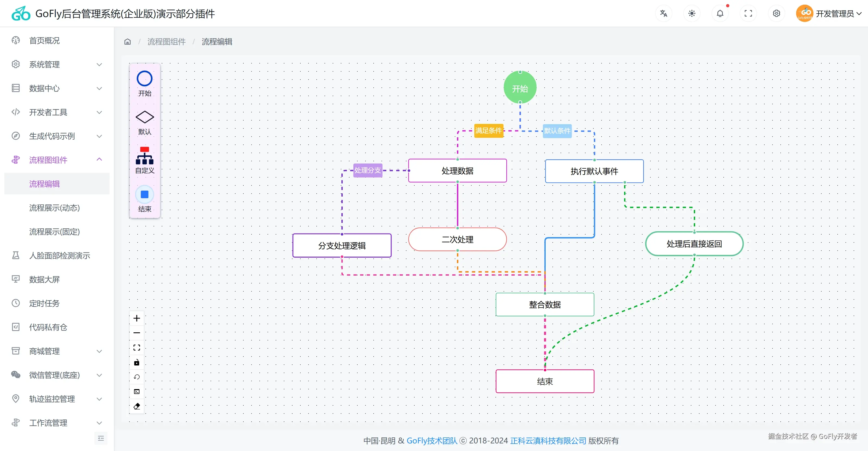Click the notification bell icon

[720, 14]
